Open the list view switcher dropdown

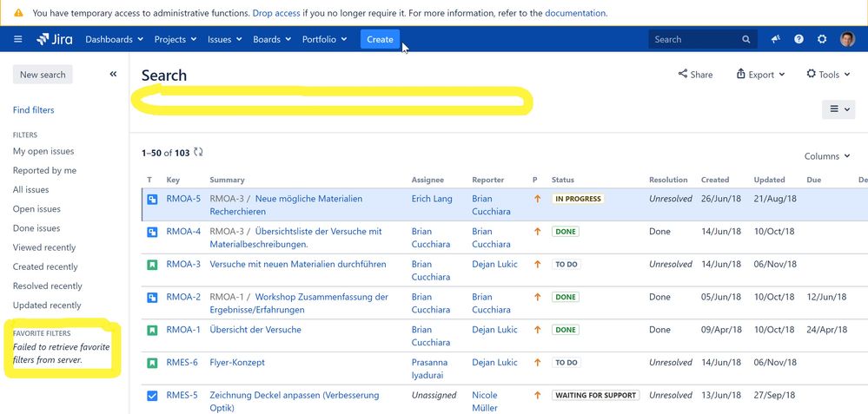pos(838,109)
